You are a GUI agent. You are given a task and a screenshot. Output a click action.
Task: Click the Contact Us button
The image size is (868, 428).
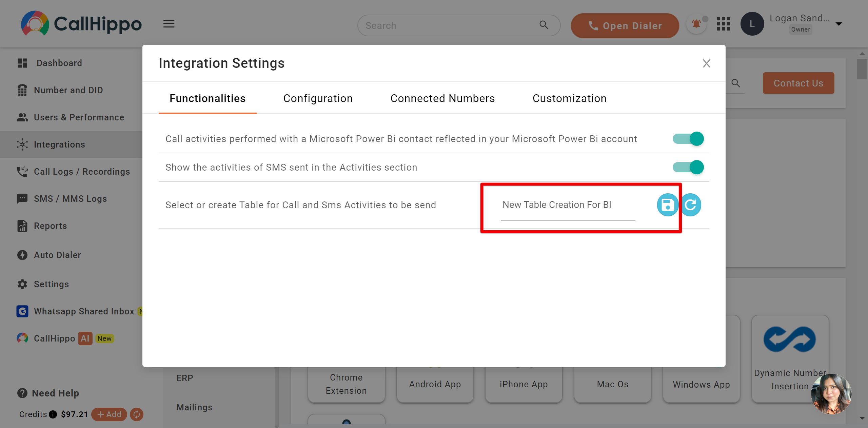tap(798, 83)
